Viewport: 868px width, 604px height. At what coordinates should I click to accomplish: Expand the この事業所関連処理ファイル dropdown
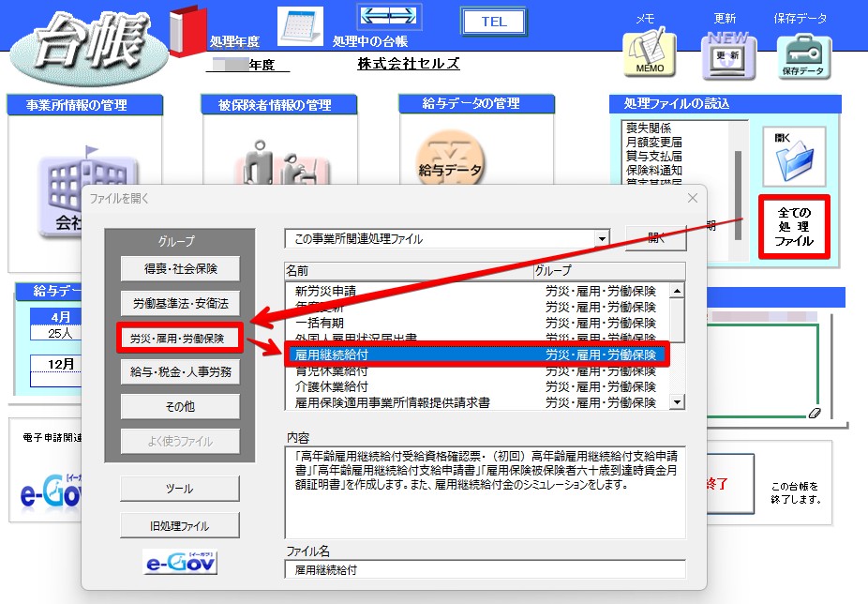(602, 239)
